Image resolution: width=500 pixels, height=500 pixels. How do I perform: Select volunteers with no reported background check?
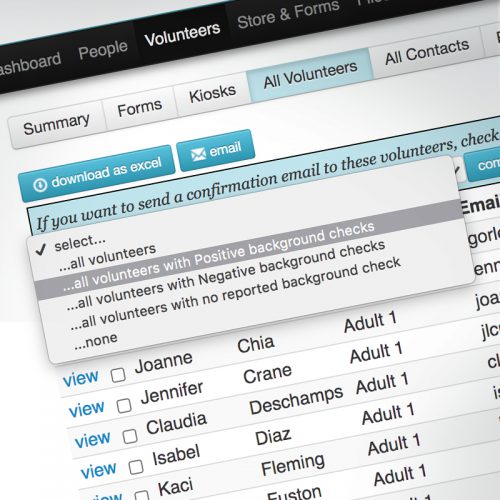(235, 293)
